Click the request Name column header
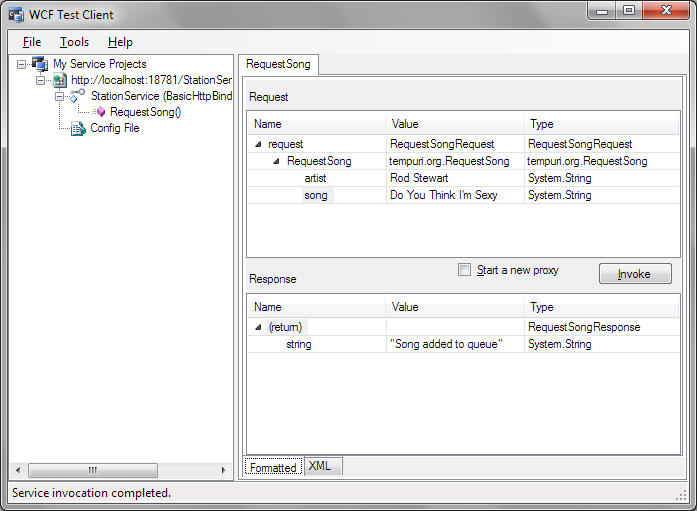 (316, 124)
